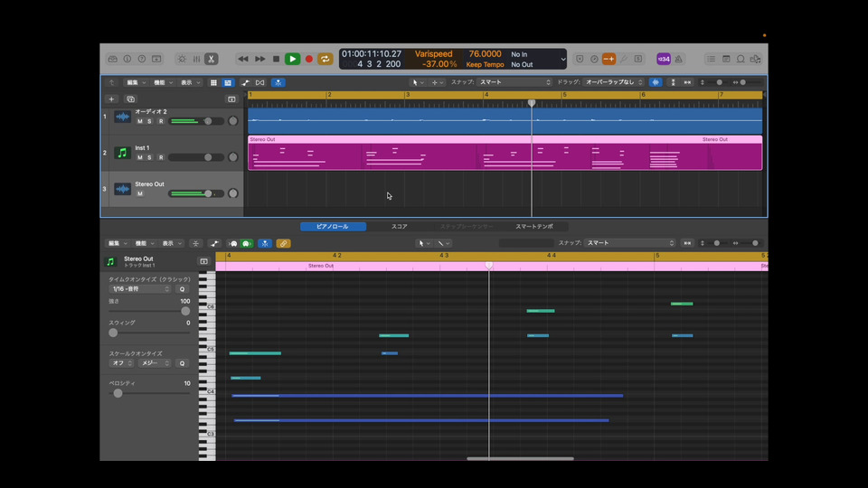Open tracks area 機能 menu
This screenshot has width=868, height=488.
pyautogui.click(x=163, y=82)
